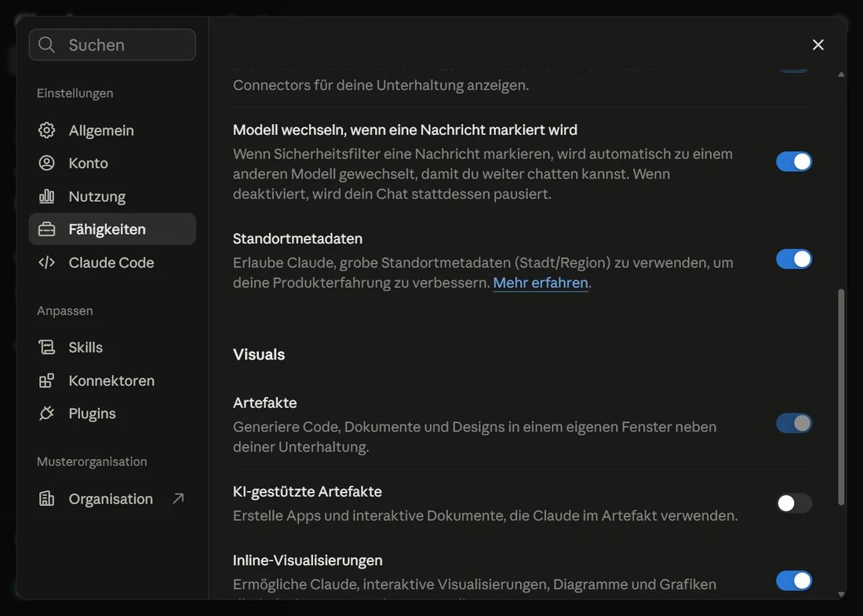Click the code brackets icon beside Claude Code
The height and width of the screenshot is (616, 863).
click(47, 263)
